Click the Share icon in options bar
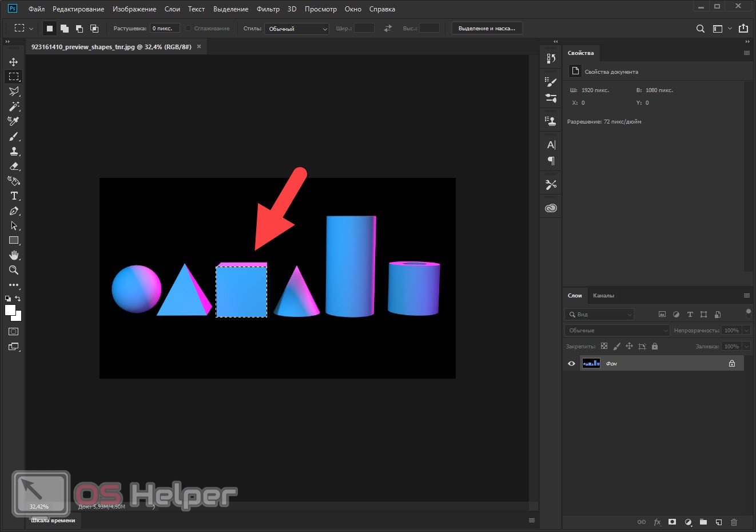 [x=743, y=28]
